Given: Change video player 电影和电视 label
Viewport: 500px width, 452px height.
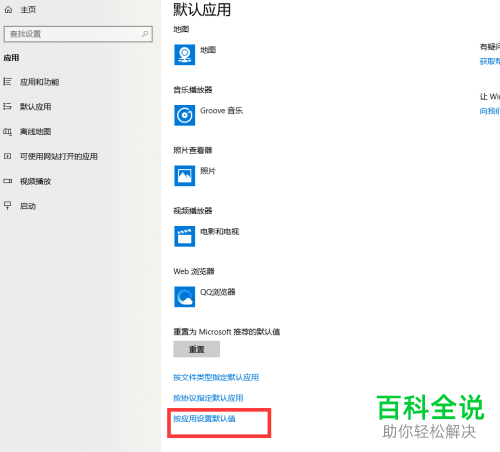Looking at the screenshot, I should click(x=219, y=232).
